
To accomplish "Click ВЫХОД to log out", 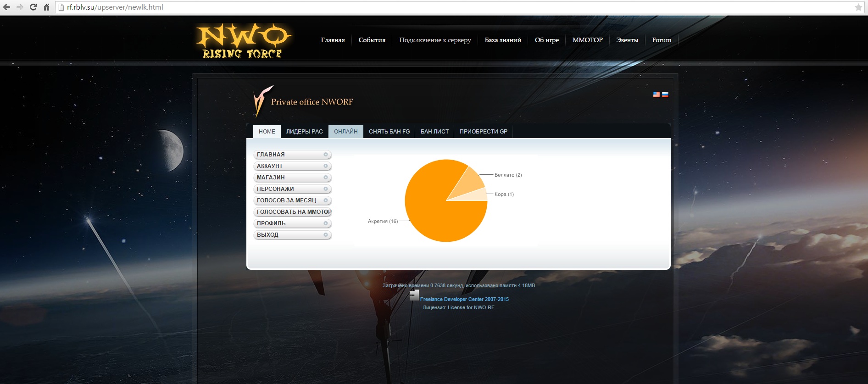I will tap(292, 235).
